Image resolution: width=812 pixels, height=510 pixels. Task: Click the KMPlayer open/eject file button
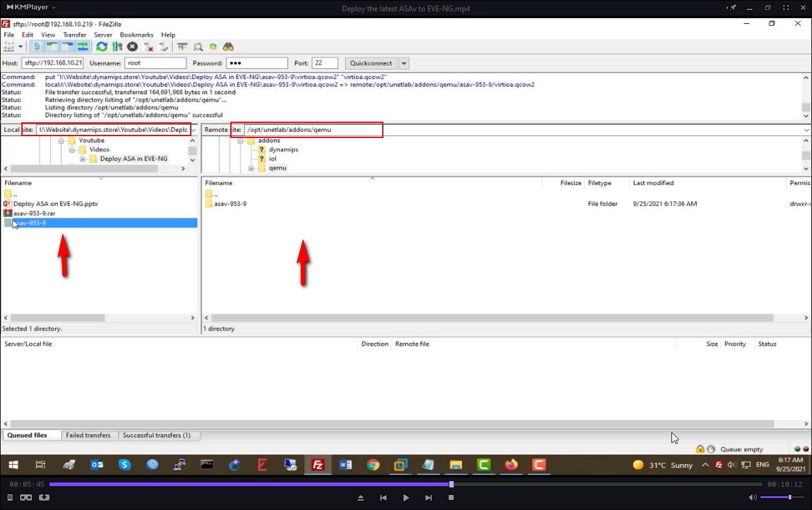coord(361,497)
